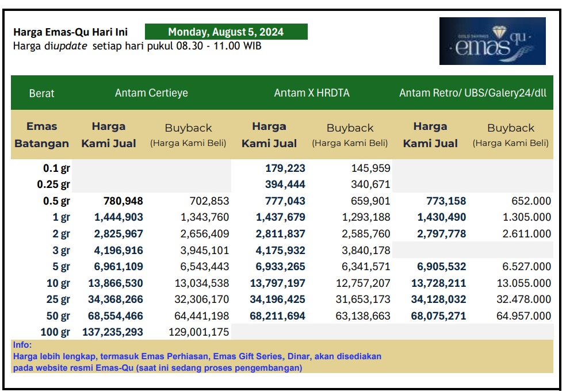Image resolution: width=566 pixels, height=392 pixels.
Task: Click the buyback value 63,138,663
Action: (363, 316)
